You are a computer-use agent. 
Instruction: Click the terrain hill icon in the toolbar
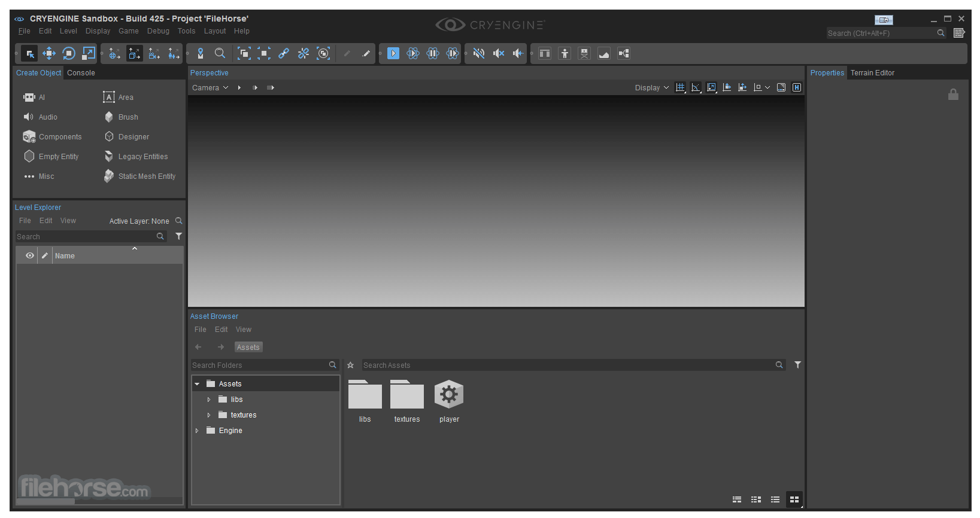604,54
